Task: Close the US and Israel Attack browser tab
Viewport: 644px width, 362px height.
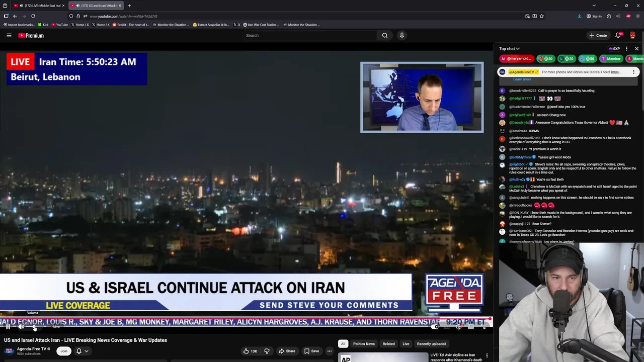Action: 120,6
